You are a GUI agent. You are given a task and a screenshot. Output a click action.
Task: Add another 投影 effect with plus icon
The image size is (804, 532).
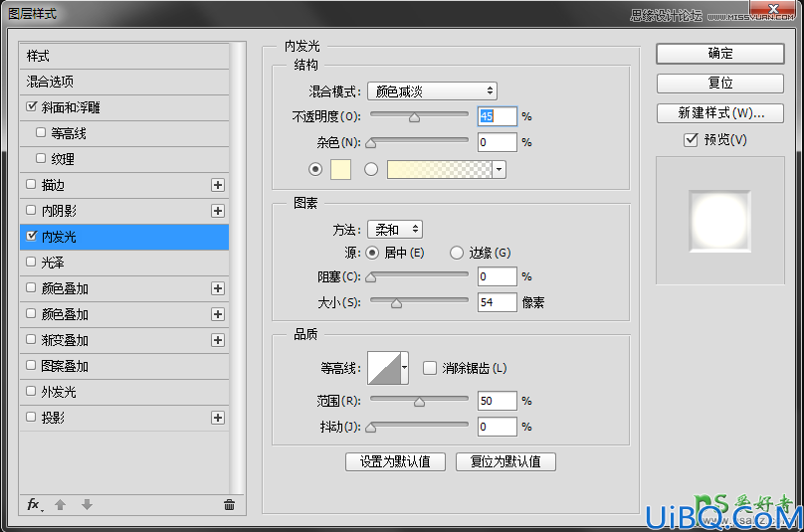(218, 418)
